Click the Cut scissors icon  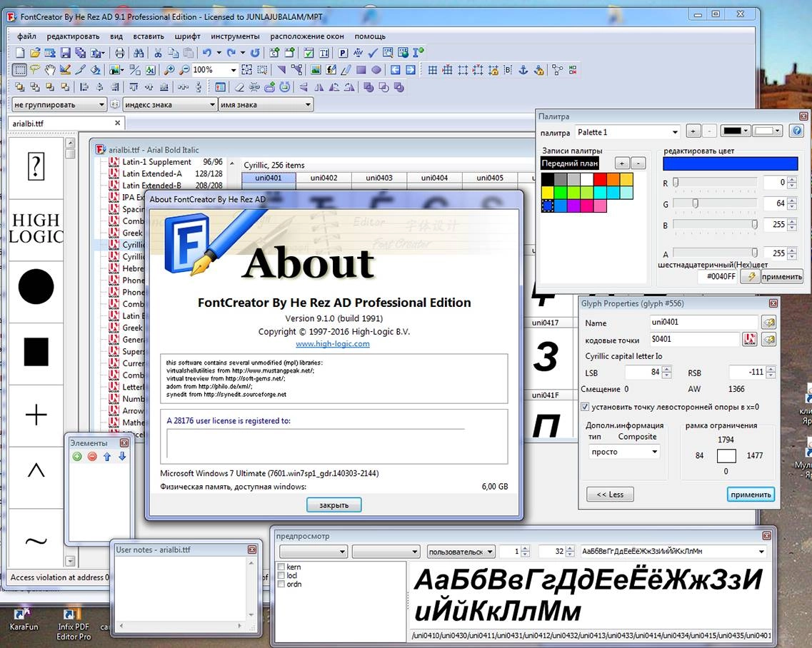[158, 52]
